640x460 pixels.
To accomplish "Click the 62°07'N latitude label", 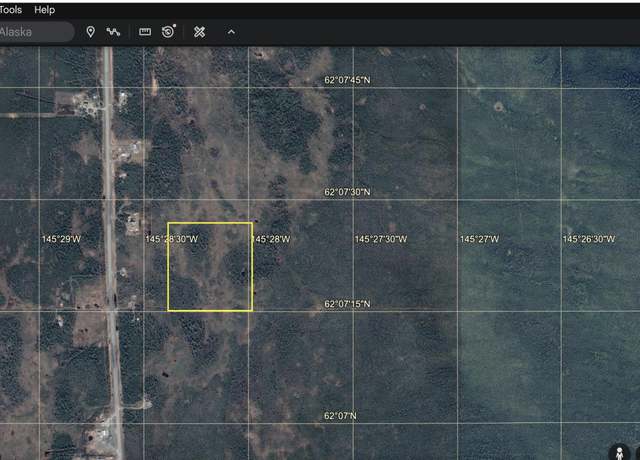I will tap(340, 416).
